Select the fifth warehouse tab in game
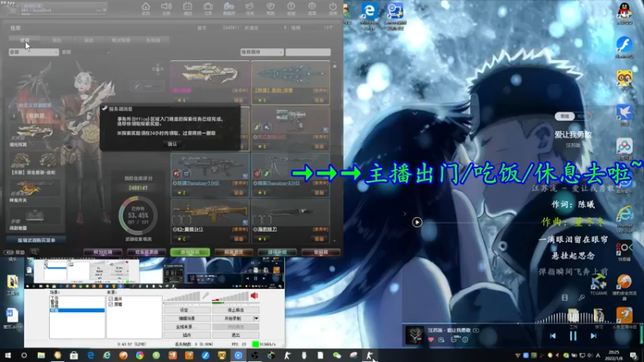Image resolution: width=644 pixels, height=362 pixels. pyautogui.click(x=153, y=39)
